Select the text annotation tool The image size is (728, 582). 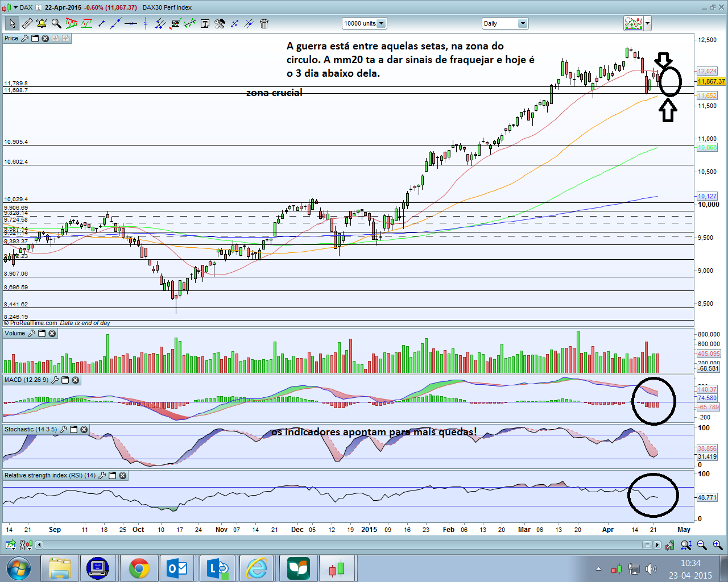click(205, 23)
